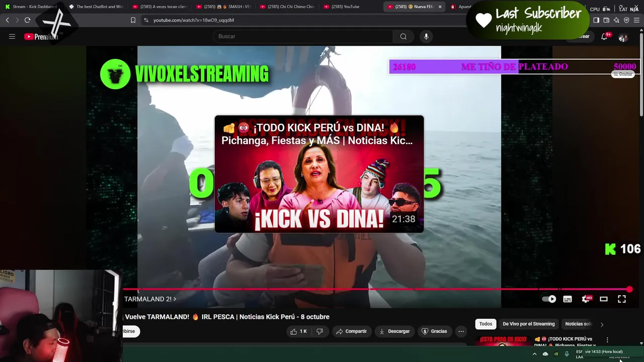Open the cloud sync tray icon
Viewport: 644px width, 362px height.
click(x=545, y=354)
